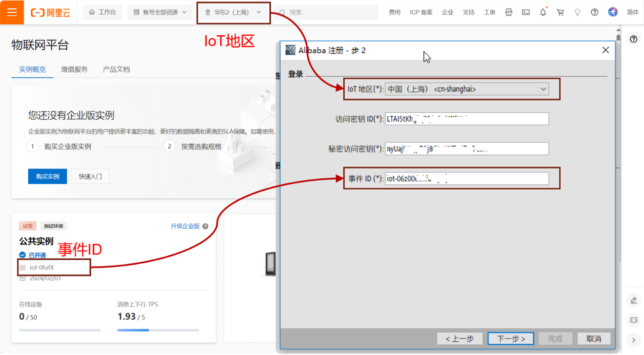
Task: Click the APP icon in top bar
Action: pos(509,12)
